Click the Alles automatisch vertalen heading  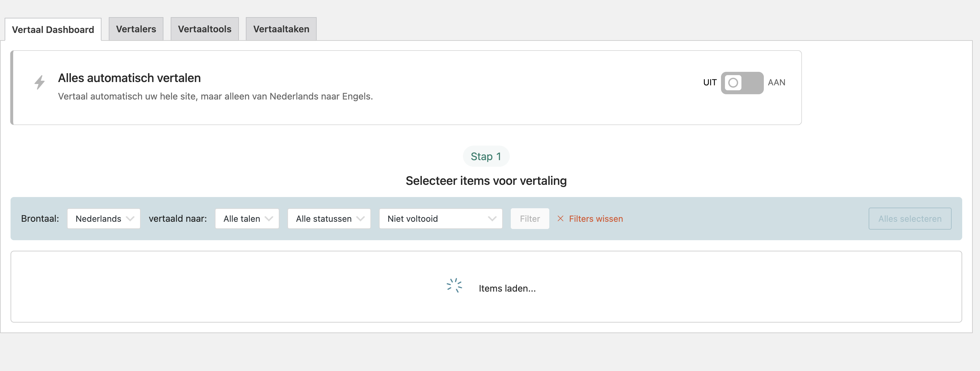pyautogui.click(x=130, y=78)
